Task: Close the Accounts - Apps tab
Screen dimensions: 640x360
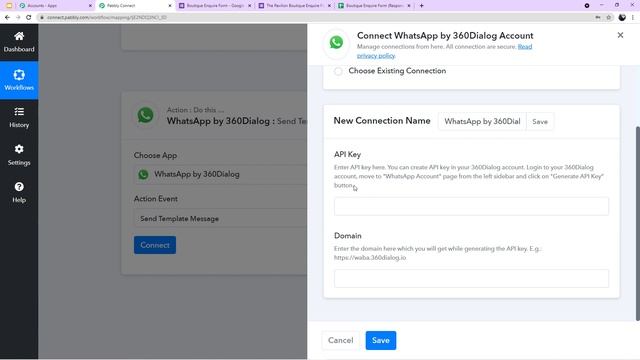Action: coord(90,6)
